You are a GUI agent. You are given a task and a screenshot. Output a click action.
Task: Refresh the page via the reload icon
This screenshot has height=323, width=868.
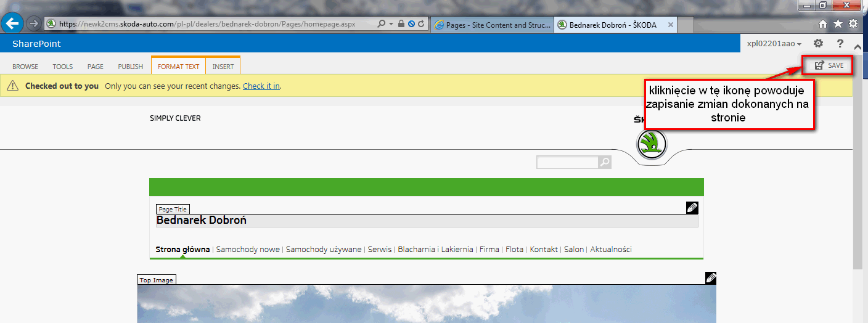click(422, 24)
